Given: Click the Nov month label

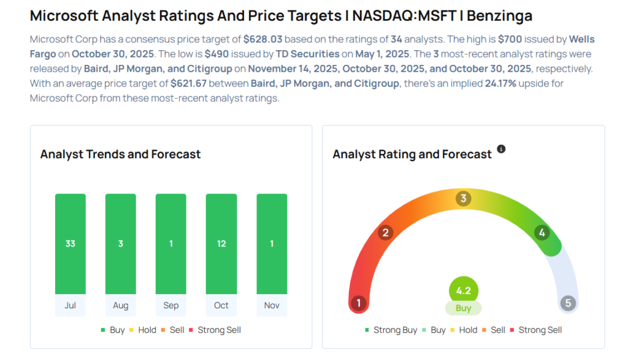Looking at the screenshot, I should [272, 305].
